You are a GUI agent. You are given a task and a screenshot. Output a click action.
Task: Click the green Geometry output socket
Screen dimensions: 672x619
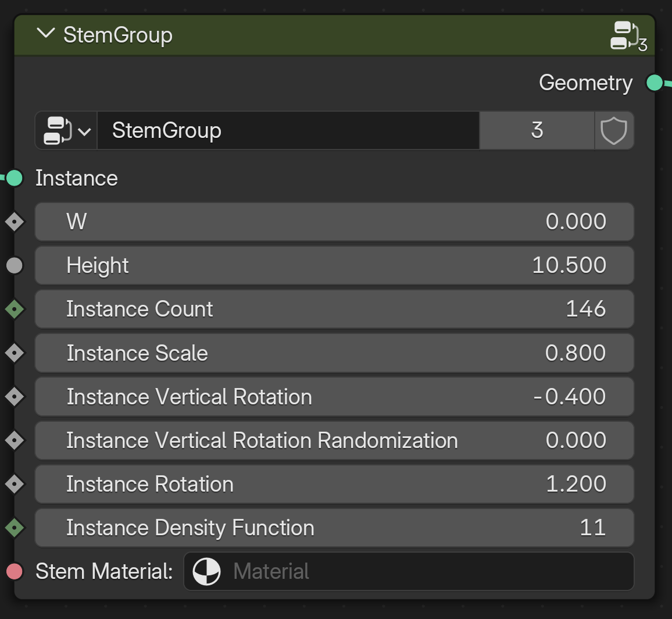pos(655,83)
